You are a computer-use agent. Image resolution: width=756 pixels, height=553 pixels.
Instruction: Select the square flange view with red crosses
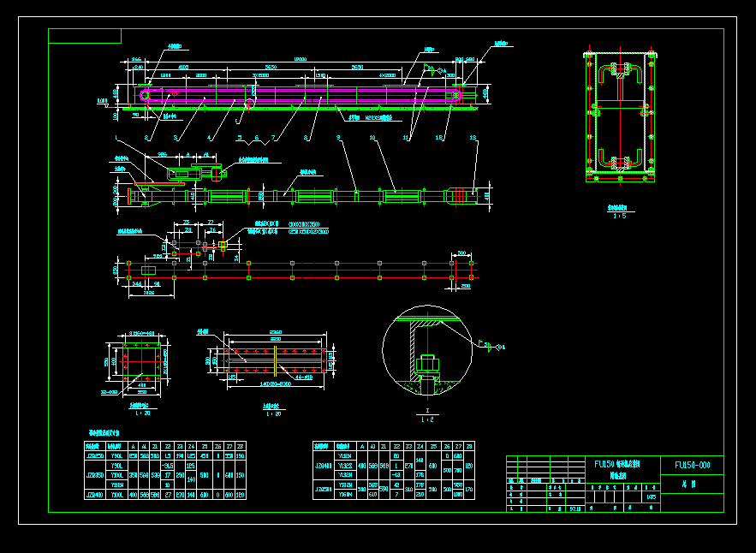coord(141,361)
